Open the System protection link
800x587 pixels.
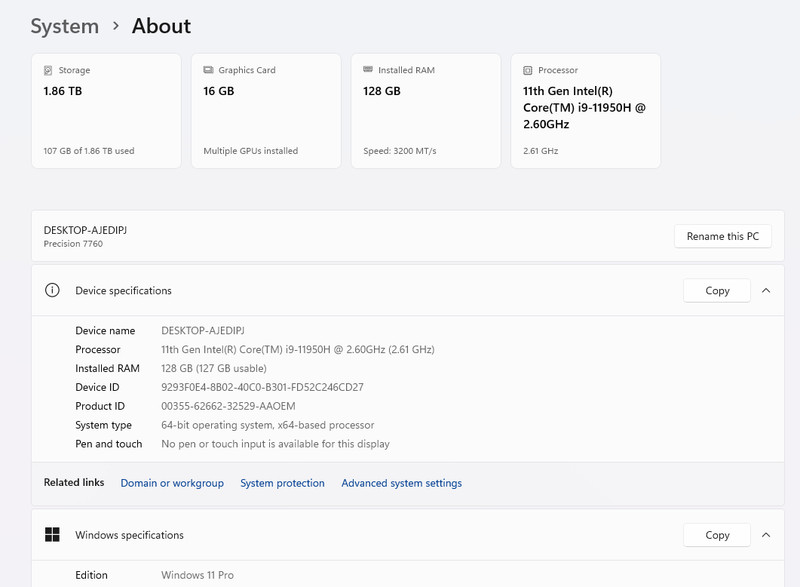pyautogui.click(x=282, y=483)
